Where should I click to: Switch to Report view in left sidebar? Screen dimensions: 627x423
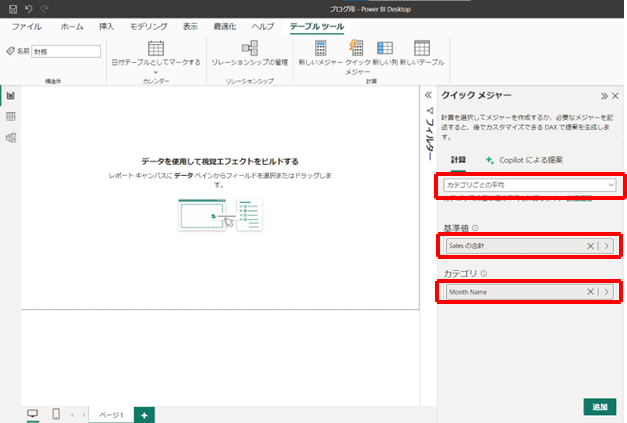pos(10,96)
